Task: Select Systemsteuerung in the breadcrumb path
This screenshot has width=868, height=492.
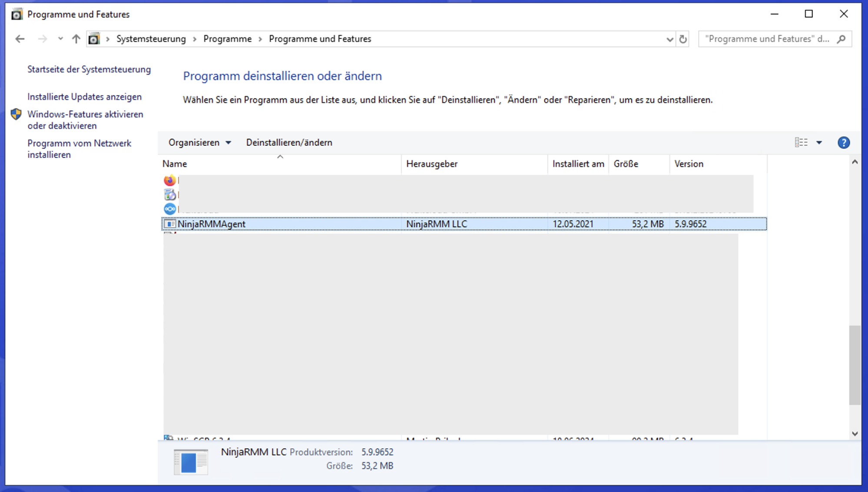Action: coord(151,39)
